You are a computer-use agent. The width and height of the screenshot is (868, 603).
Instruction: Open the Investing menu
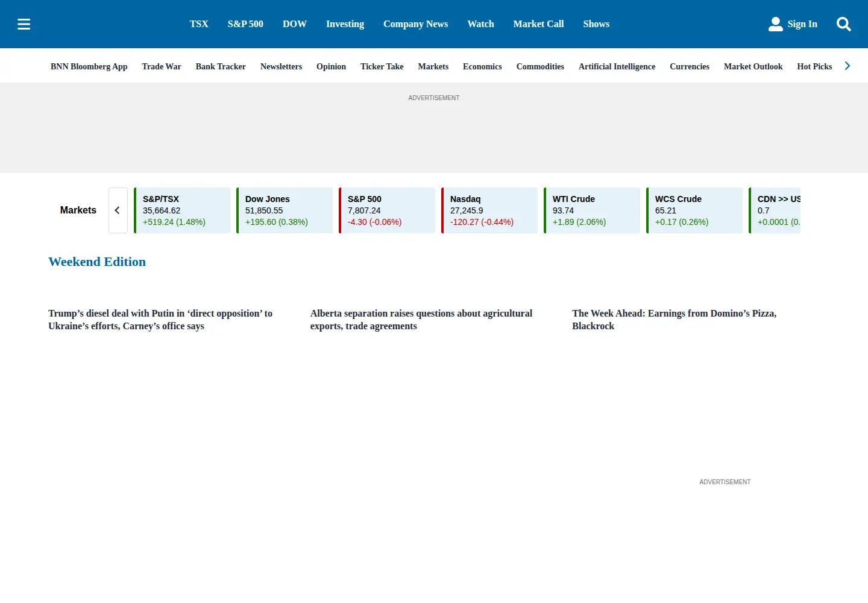(345, 24)
